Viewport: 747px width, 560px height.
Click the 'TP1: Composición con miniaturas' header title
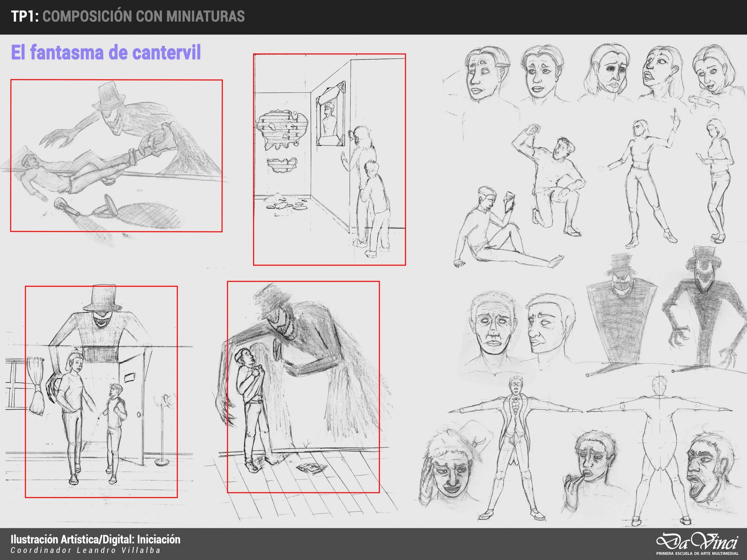[x=128, y=17]
